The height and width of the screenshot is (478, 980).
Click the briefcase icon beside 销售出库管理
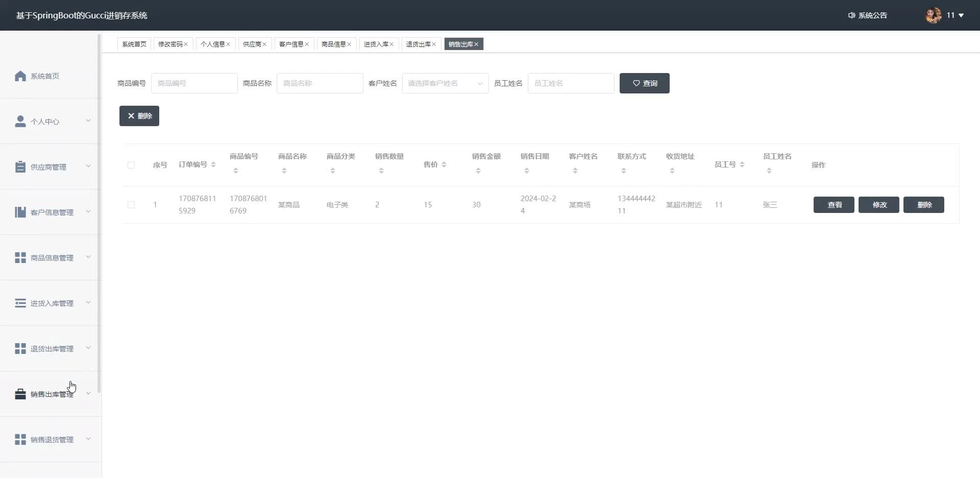(20, 394)
